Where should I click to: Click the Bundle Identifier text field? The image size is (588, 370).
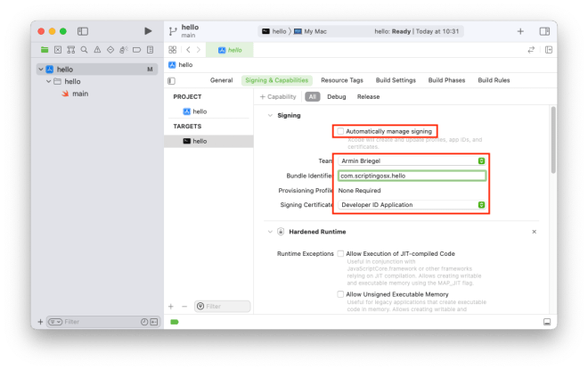(412, 176)
